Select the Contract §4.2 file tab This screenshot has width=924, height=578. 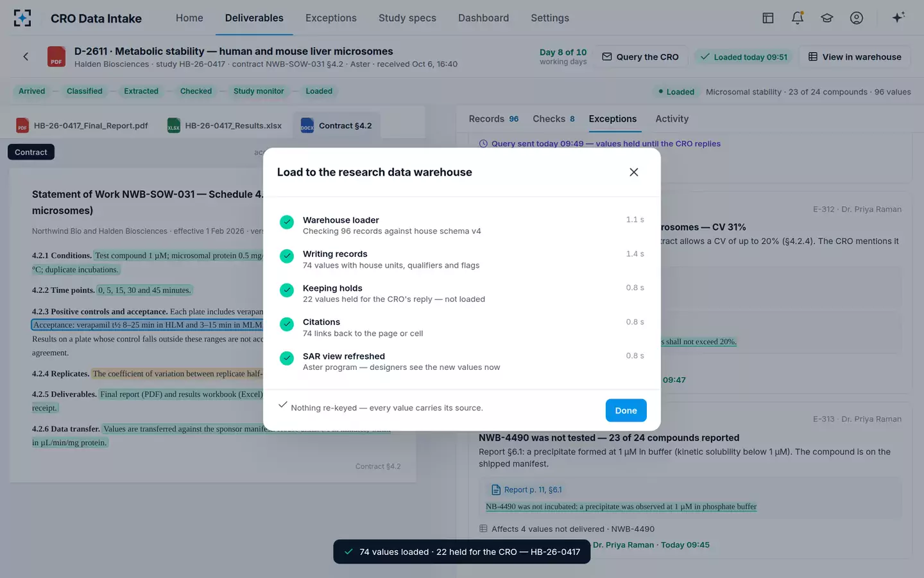coord(336,125)
